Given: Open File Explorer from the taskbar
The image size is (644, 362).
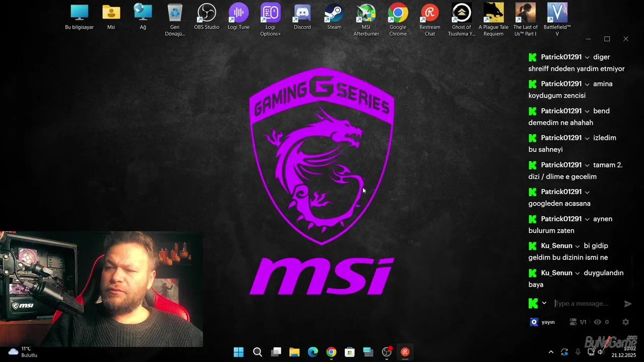Looking at the screenshot, I should click(294, 352).
